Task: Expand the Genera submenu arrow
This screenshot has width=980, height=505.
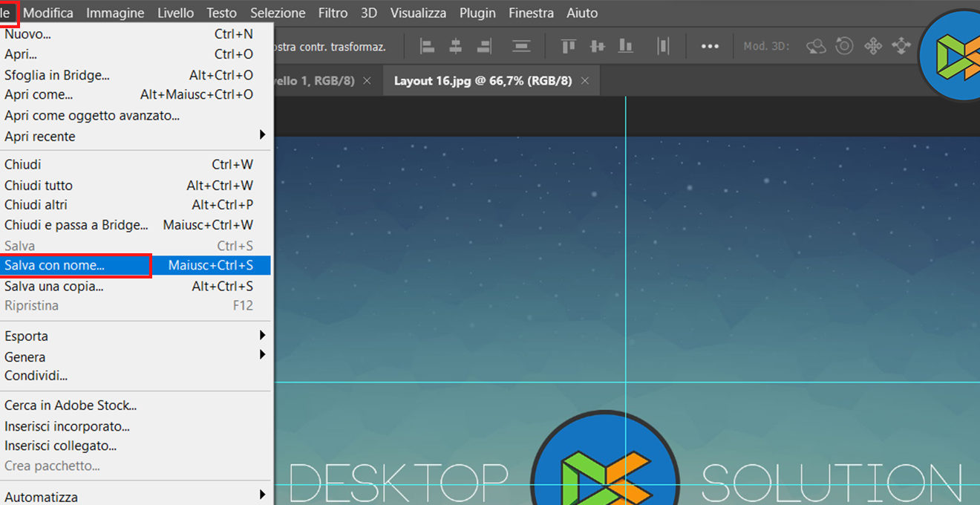Action: pos(262,356)
